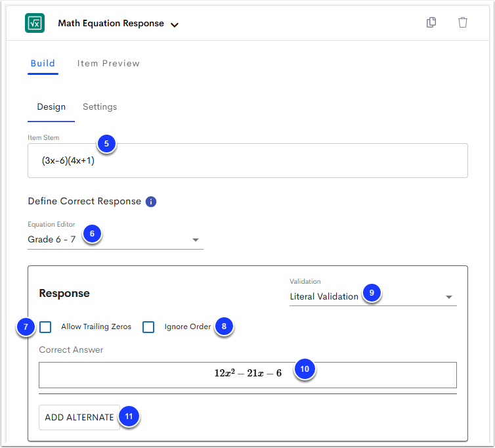
Task: Delete the item with the trash icon
Action: tap(462, 22)
